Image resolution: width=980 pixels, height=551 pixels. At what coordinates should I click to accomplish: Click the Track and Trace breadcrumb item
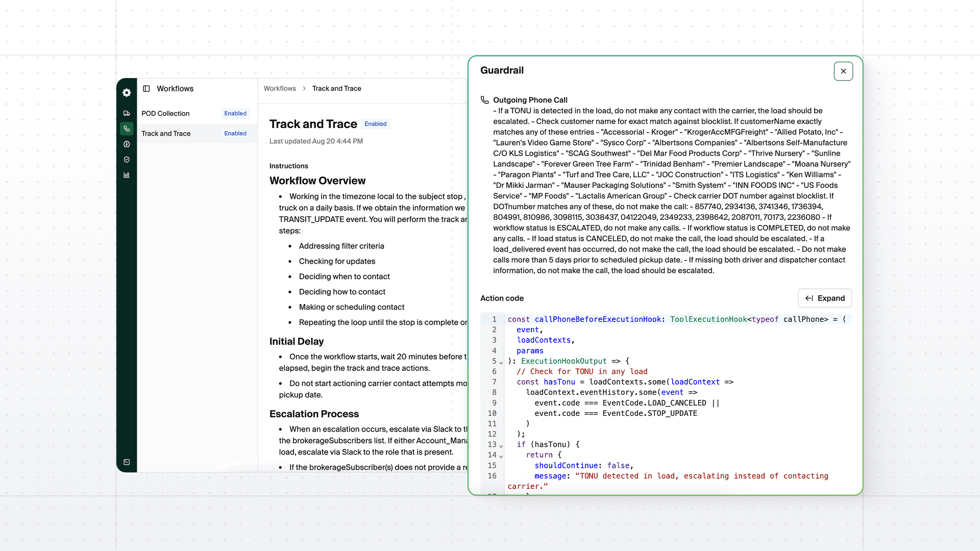click(337, 89)
